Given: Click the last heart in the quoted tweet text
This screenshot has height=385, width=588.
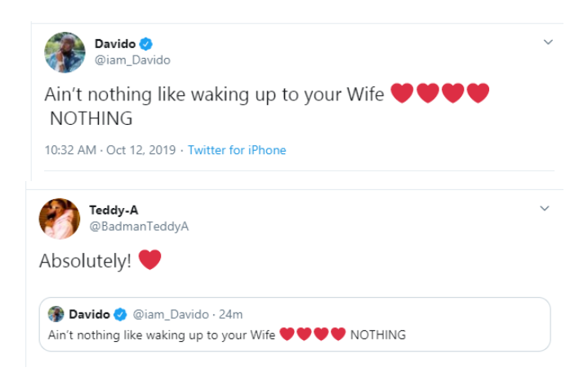Looking at the screenshot, I should [339, 334].
